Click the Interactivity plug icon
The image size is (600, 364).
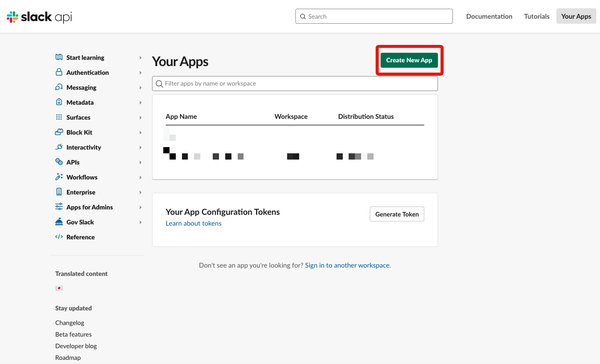coord(59,147)
